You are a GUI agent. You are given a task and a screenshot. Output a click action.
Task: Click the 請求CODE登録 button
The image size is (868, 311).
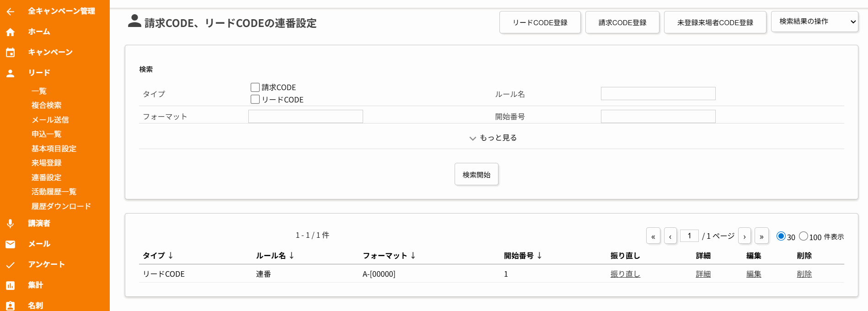[x=622, y=22]
